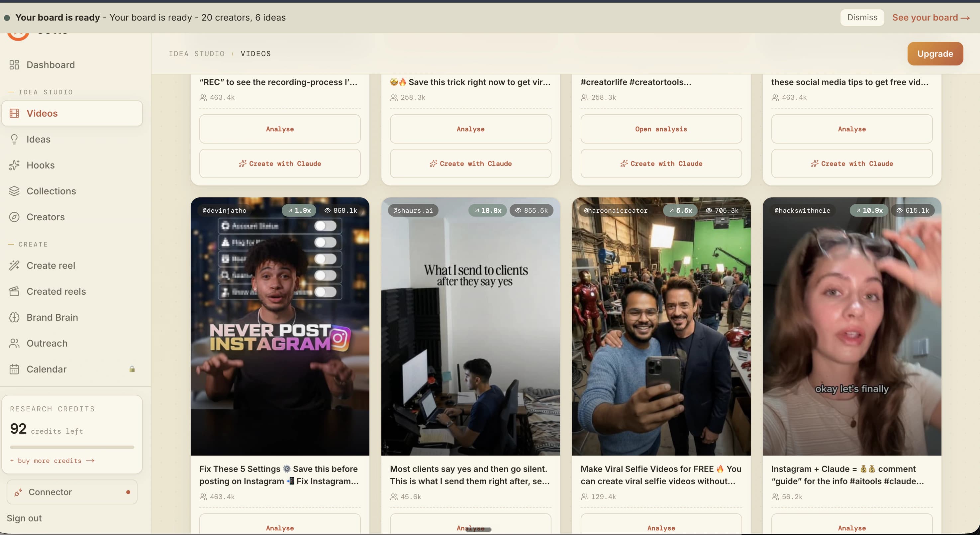980x535 pixels.
Task: Follow the See your board link
Action: point(931,18)
